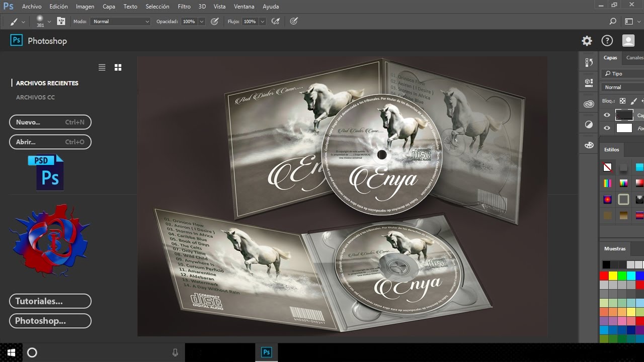Open the layer blend mode Normal dropdown
Viewport: 644px width, 362px height.
coord(623,87)
